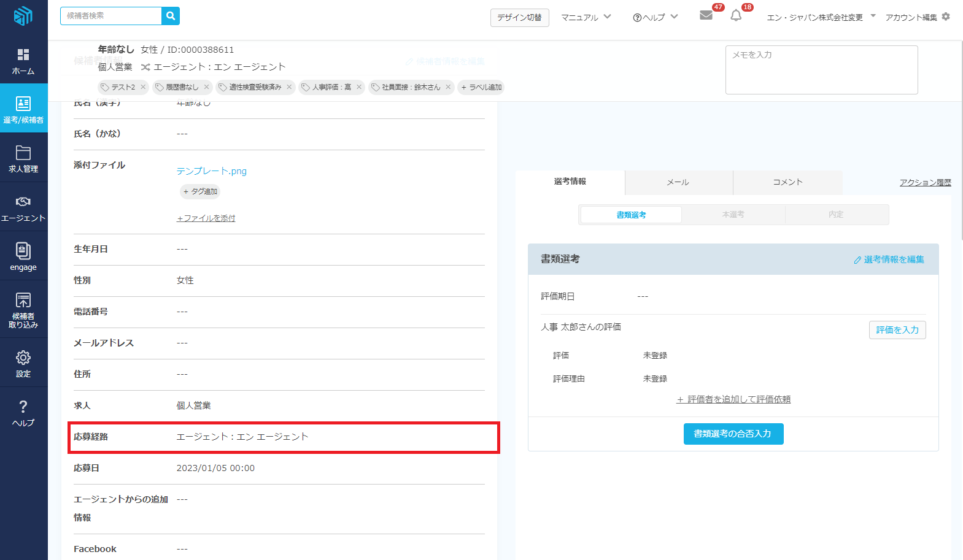The image size is (963, 560).
Task: Expand the ヘルプ dropdown in the header
Action: click(655, 17)
